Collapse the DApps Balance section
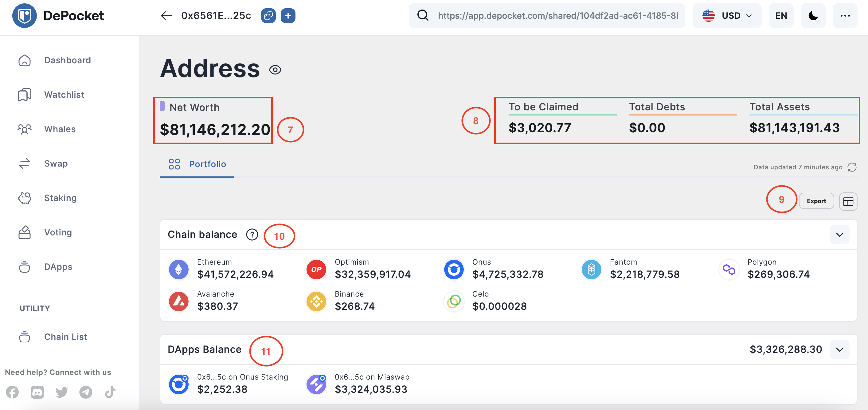868x410 pixels. [x=839, y=349]
